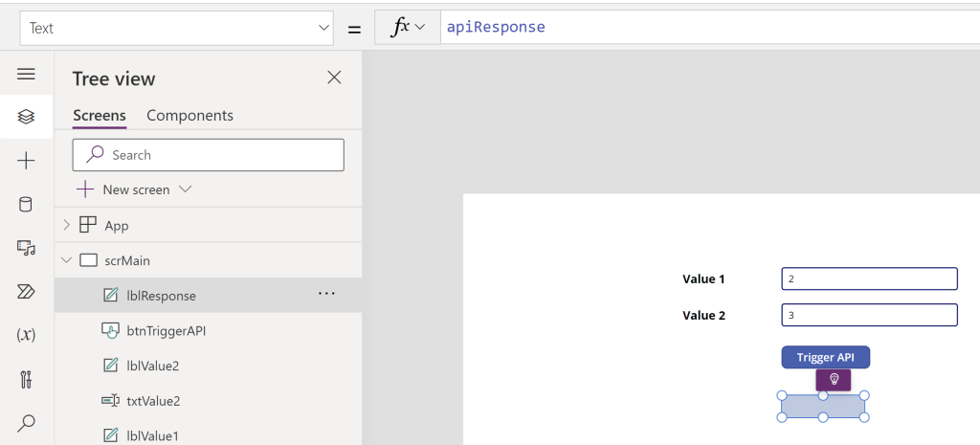This screenshot has width=980, height=445.
Task: Select the Tree view layers icon
Action: pyautogui.click(x=26, y=117)
